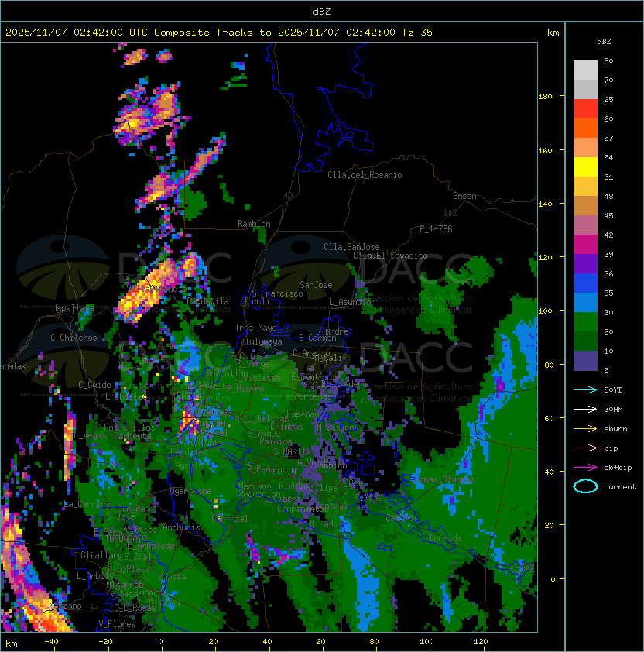Select the slate 5-10 dBZ legend swatch

[585, 361]
